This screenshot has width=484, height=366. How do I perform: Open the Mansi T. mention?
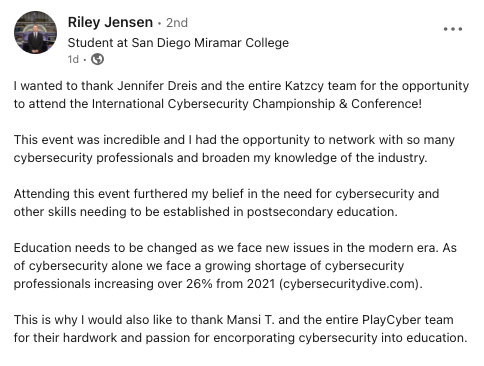click(x=251, y=320)
